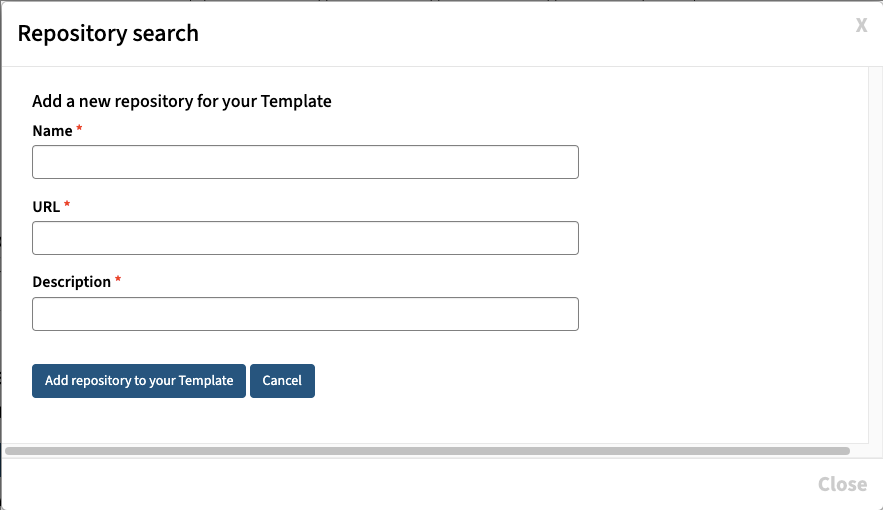Click into the URL input box
Image resolution: width=883 pixels, height=510 pixels.
point(305,238)
